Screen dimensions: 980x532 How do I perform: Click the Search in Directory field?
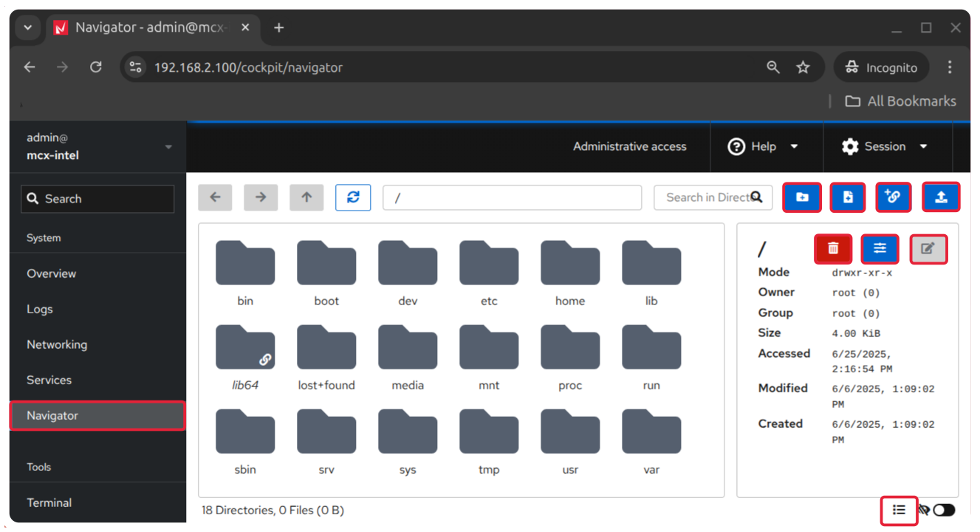click(x=706, y=197)
